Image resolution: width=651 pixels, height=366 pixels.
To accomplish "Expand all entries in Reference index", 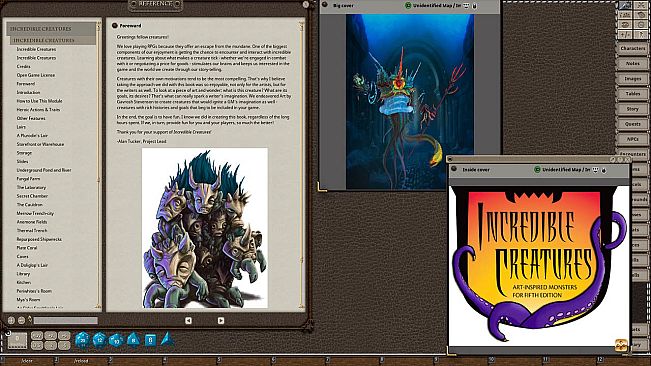I will 11,320.
